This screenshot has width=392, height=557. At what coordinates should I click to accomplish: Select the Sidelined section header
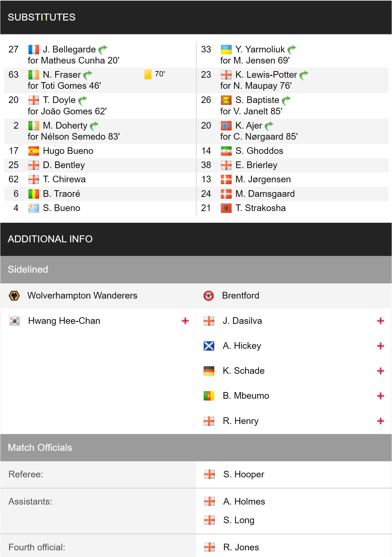pyautogui.click(x=196, y=269)
